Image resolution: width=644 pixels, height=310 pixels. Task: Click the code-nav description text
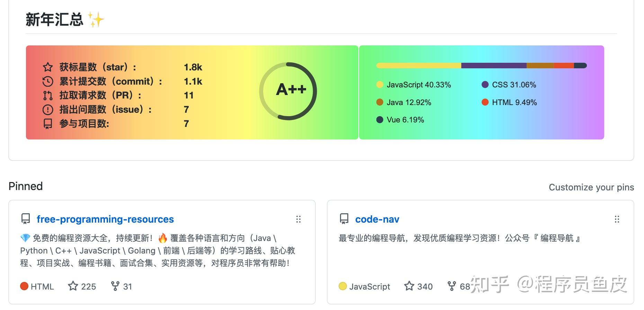tap(459, 238)
